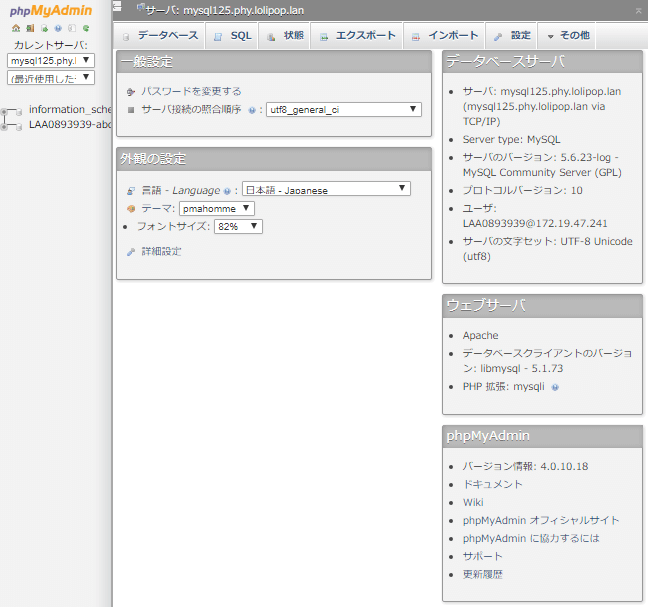
Task: Click the reload navigation icon in the sidebar
Action: [85, 29]
